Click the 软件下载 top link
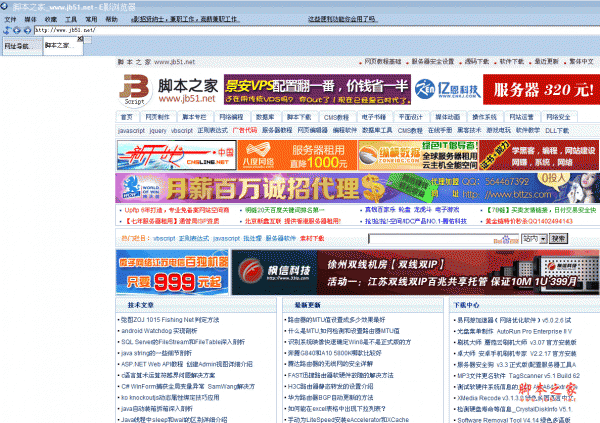The image size is (600, 423). pyautogui.click(x=512, y=62)
